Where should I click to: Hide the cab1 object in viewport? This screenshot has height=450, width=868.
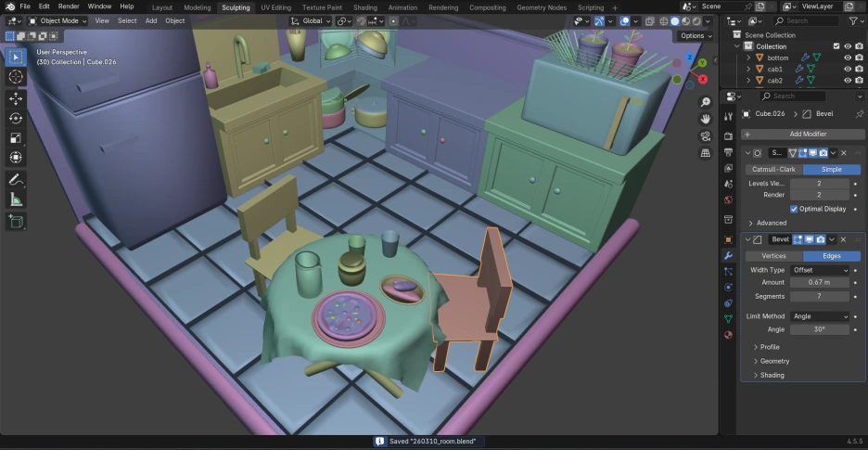click(848, 70)
